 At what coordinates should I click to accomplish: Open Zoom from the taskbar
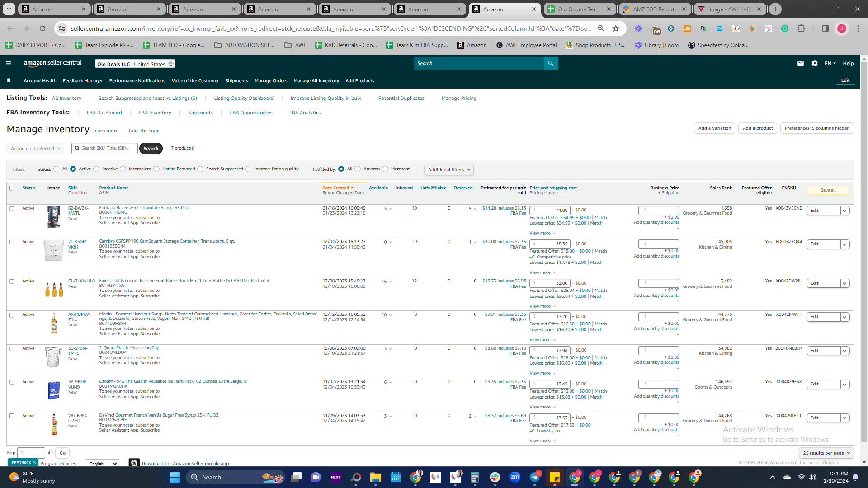pyautogui.click(x=515, y=477)
